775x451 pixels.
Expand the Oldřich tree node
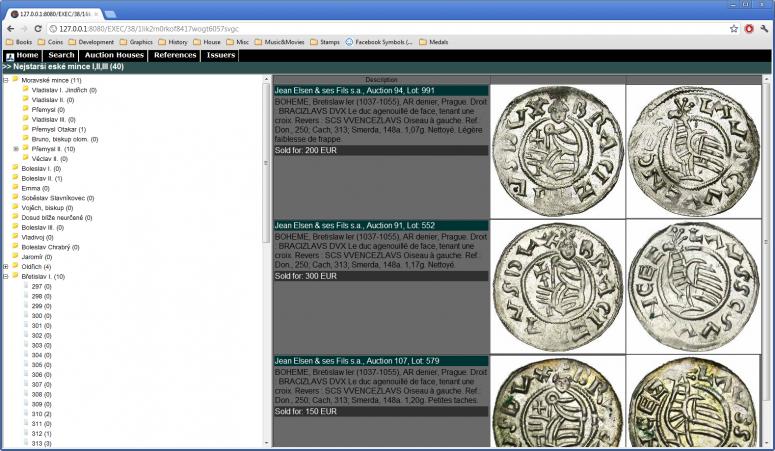pyautogui.click(x=6, y=267)
